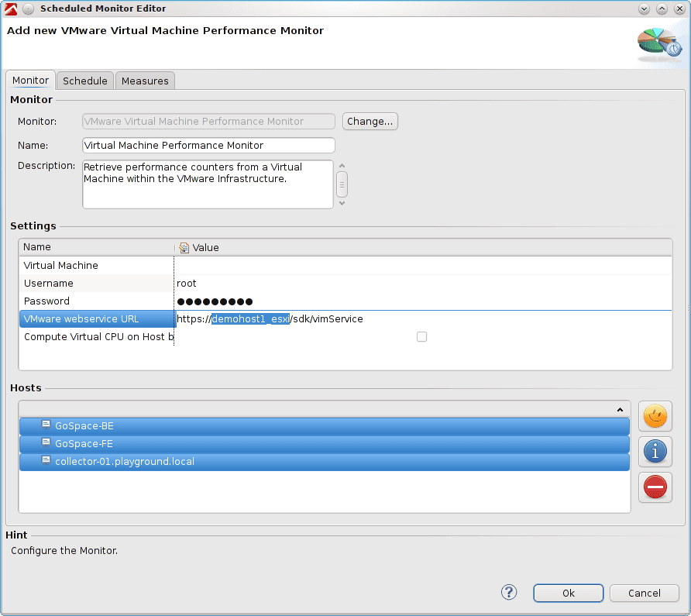The height and width of the screenshot is (616, 691).
Task: Click the Description scrollbar thumb
Action: click(342, 184)
